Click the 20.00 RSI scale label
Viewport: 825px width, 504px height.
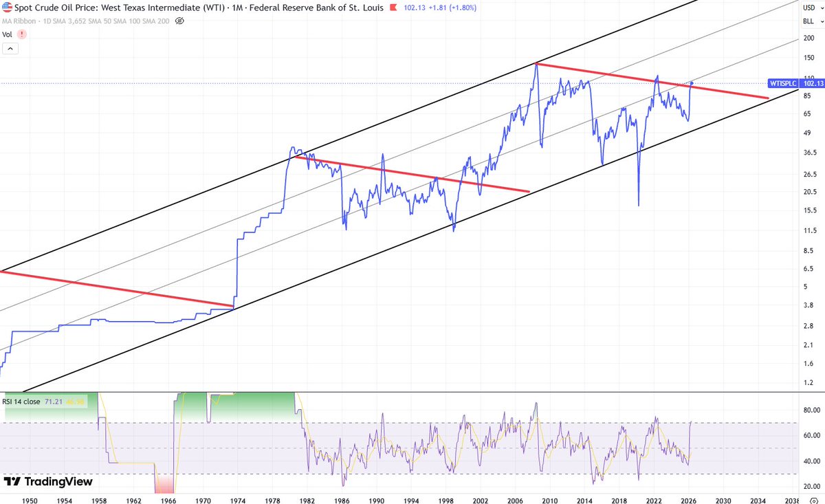[x=811, y=486]
